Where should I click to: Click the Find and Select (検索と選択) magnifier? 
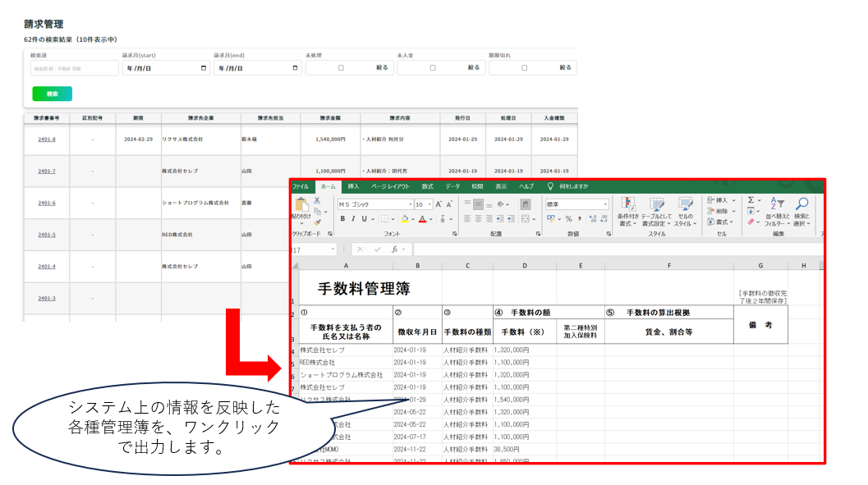pos(801,205)
